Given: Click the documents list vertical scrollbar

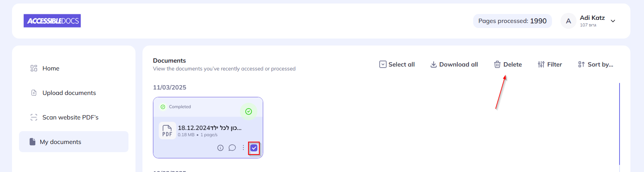Looking at the screenshot, I should pyautogui.click(x=620, y=124).
